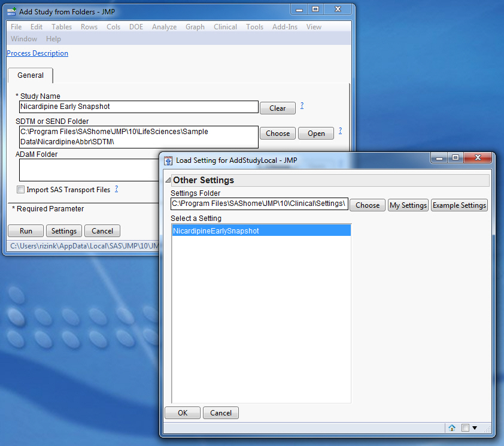The width and height of the screenshot is (504, 446).
Task: Open the Cols menu
Action: click(x=114, y=27)
